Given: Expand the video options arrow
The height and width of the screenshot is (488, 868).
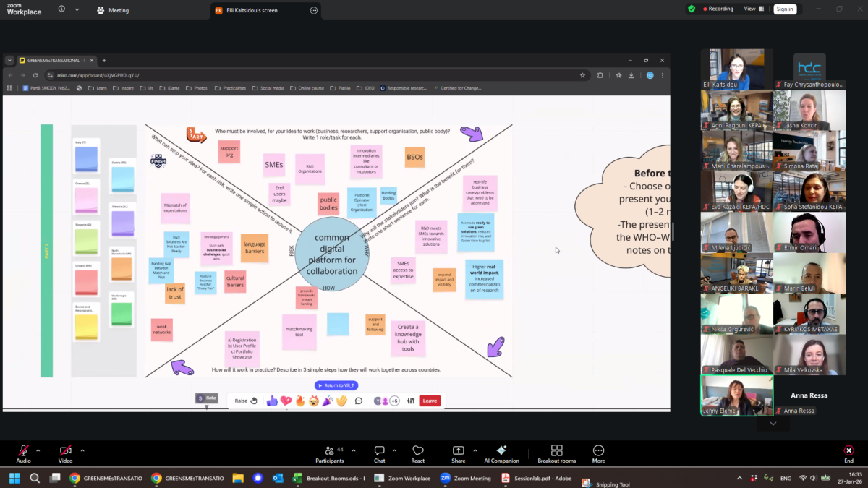Looking at the screenshot, I should (82, 450).
